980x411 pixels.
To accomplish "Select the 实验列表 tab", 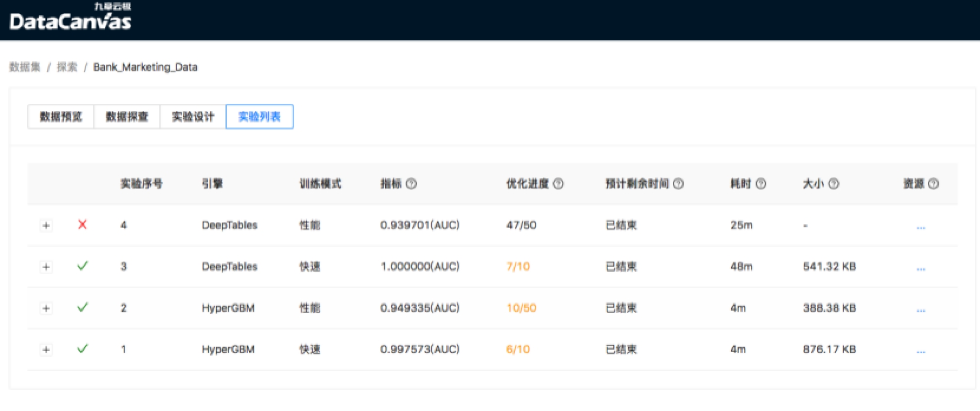I will (x=260, y=116).
